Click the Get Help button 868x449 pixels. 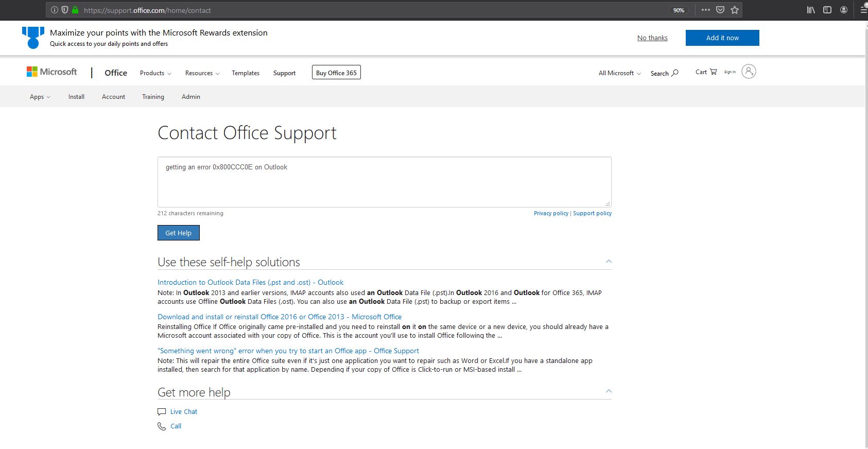179,233
